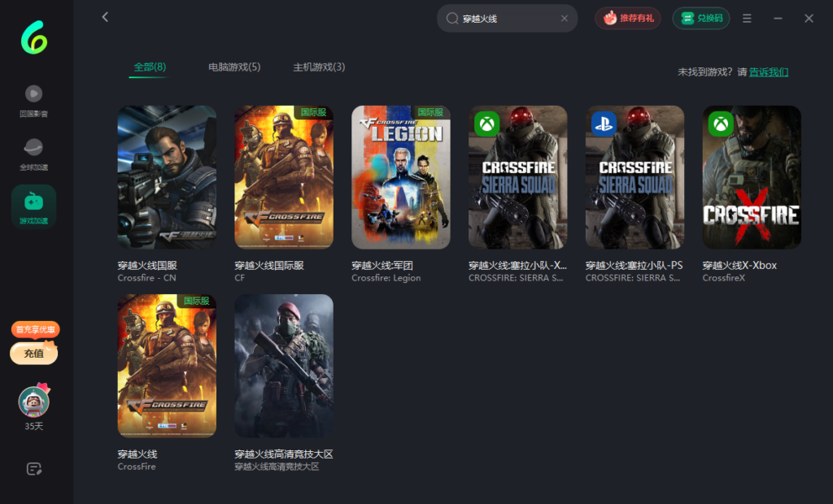
Task: Open the 回国影音 sidebar section
Action: [33, 100]
